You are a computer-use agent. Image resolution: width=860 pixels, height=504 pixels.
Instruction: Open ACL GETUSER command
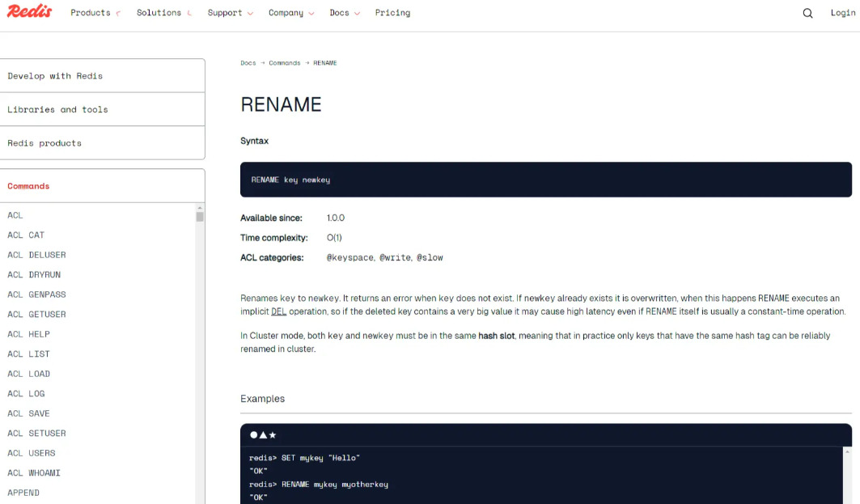36,314
